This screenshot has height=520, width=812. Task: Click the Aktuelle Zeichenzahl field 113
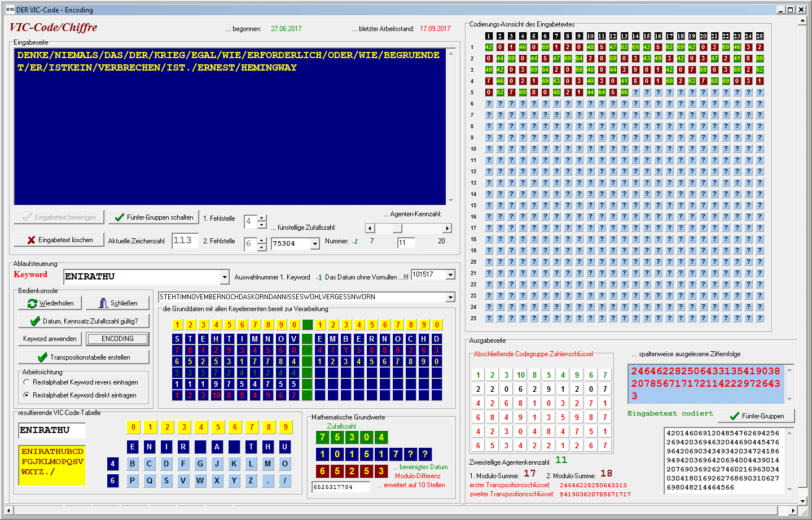point(185,241)
